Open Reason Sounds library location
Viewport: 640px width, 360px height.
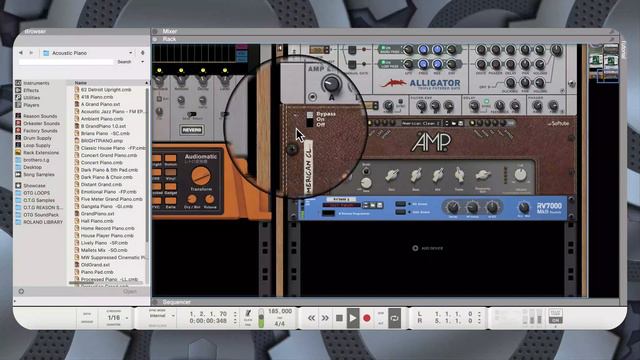point(36,116)
